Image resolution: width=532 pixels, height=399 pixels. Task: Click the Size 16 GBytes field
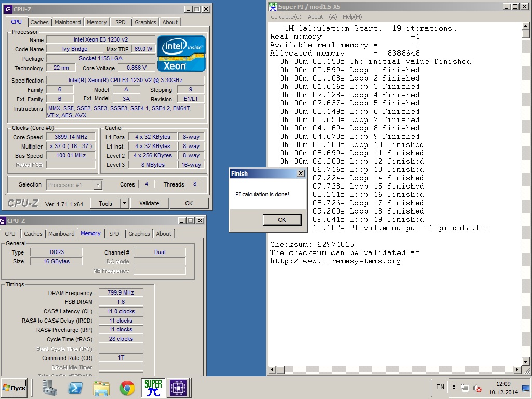click(56, 261)
